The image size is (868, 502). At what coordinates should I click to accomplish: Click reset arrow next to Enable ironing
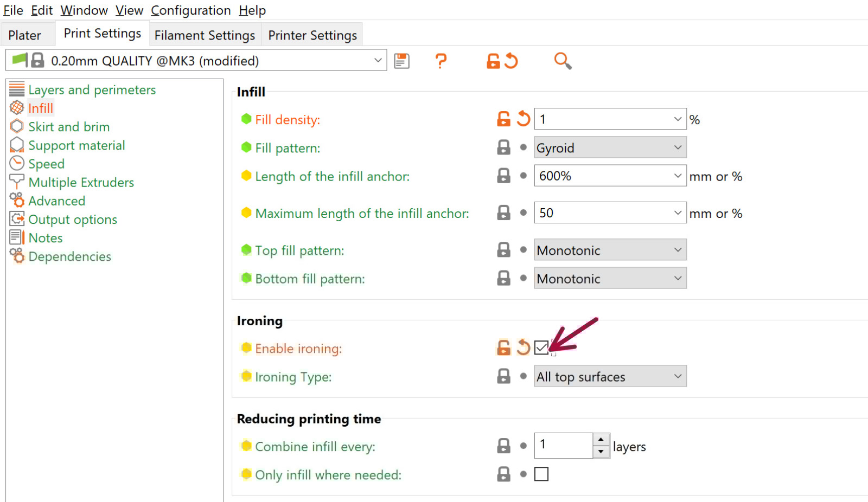(x=523, y=347)
